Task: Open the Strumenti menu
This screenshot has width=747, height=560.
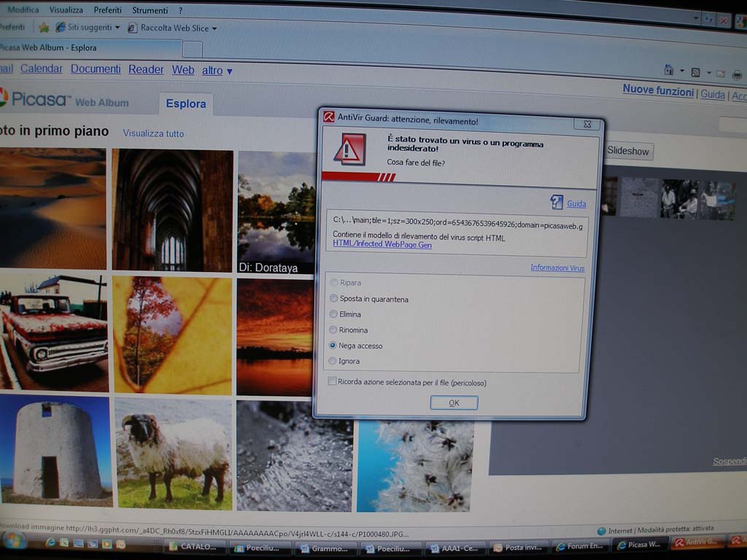Action: click(x=150, y=10)
